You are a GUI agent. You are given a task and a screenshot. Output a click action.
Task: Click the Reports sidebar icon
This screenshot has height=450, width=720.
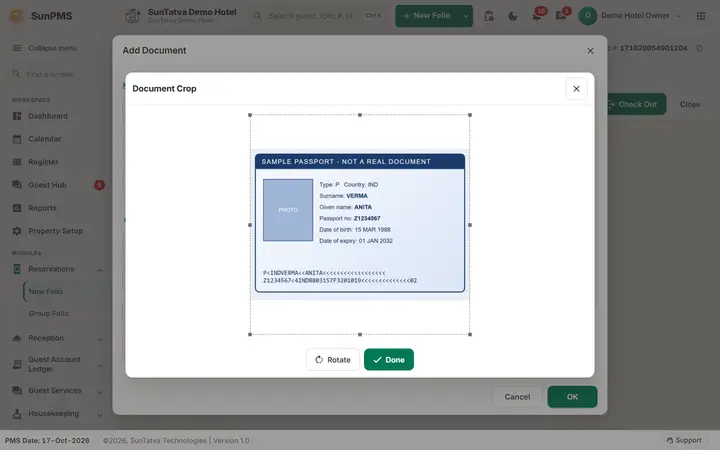coord(17,208)
